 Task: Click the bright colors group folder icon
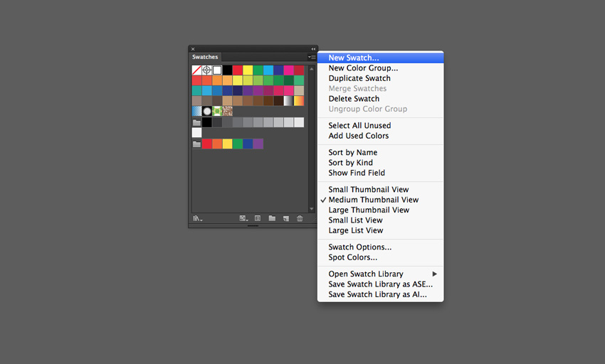click(196, 144)
